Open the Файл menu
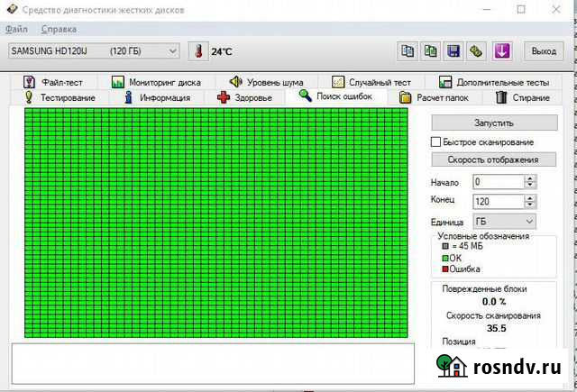The image size is (577, 392). click(x=16, y=30)
